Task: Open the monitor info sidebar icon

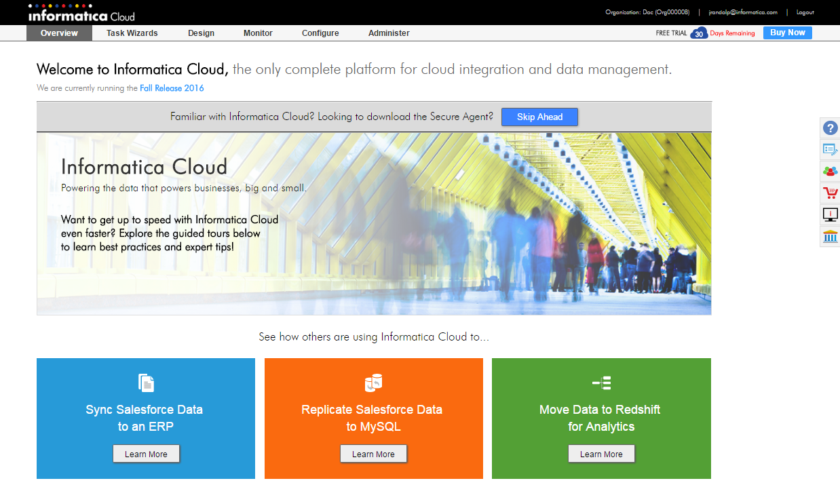Action: [x=830, y=215]
